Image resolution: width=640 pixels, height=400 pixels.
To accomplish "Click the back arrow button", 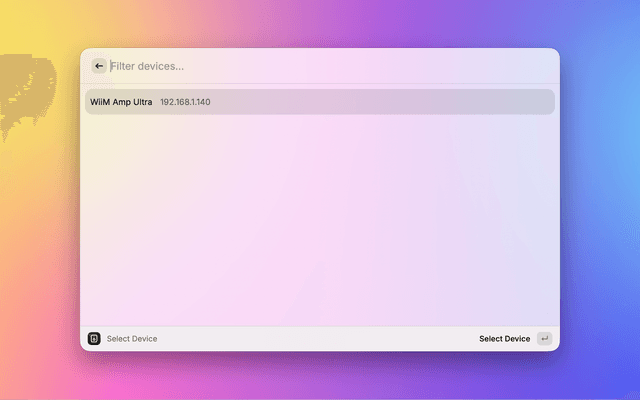I will [x=99, y=66].
